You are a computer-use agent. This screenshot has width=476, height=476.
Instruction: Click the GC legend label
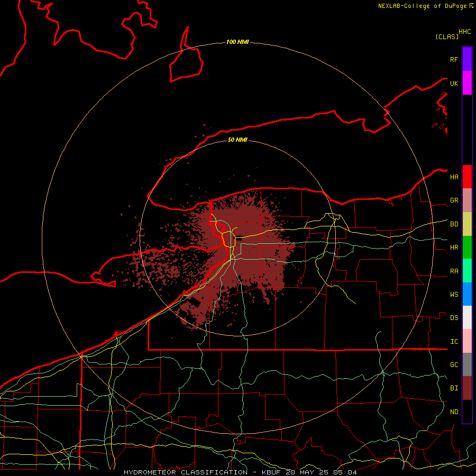pos(454,364)
